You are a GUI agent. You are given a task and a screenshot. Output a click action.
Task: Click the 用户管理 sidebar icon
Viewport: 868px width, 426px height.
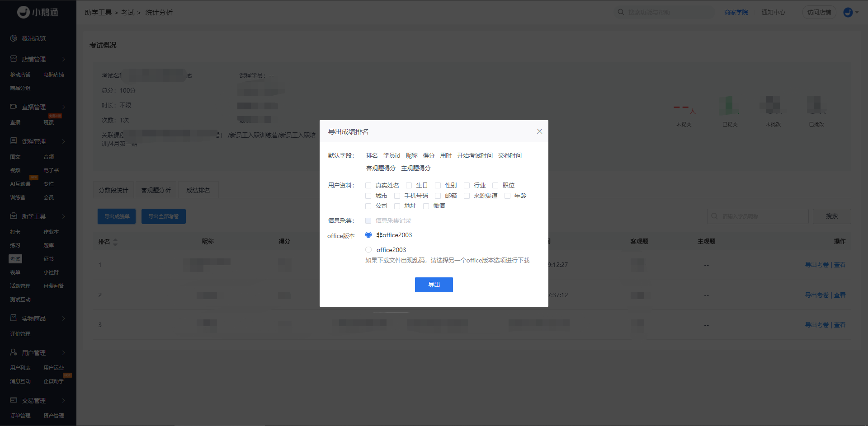pos(14,352)
